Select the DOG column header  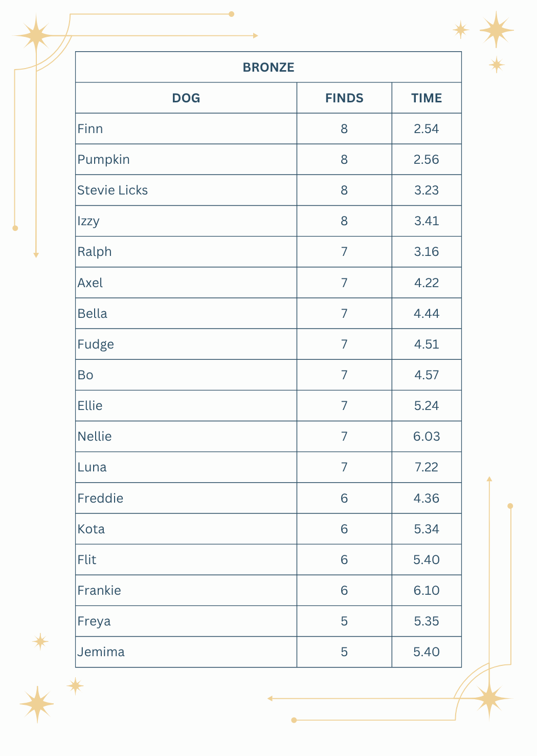pyautogui.click(x=186, y=98)
